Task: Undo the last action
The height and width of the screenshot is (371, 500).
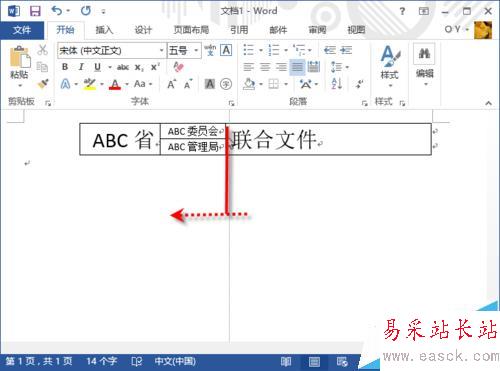Action: (x=57, y=11)
